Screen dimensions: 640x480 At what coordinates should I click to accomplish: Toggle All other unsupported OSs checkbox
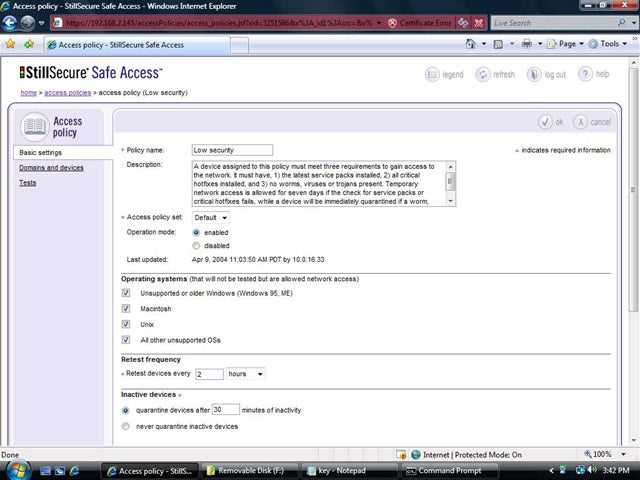click(126, 340)
